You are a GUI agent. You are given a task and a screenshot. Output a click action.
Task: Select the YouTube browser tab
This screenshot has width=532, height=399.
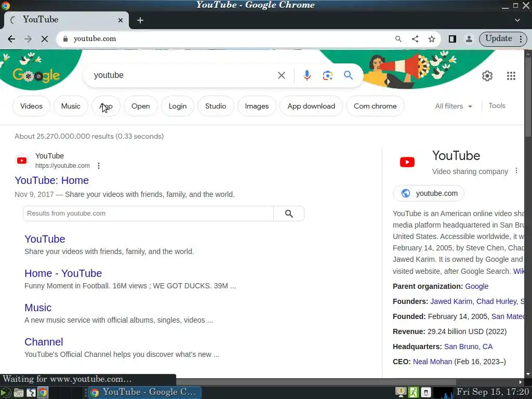coord(66,20)
